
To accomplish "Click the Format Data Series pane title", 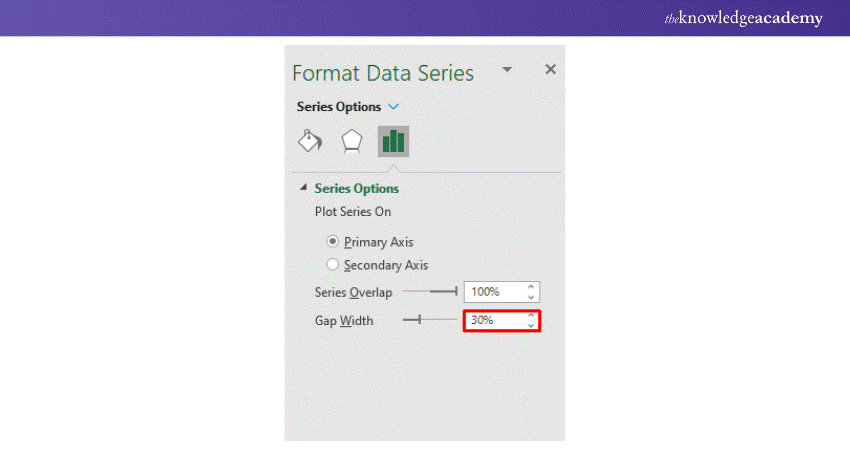I will [x=383, y=73].
